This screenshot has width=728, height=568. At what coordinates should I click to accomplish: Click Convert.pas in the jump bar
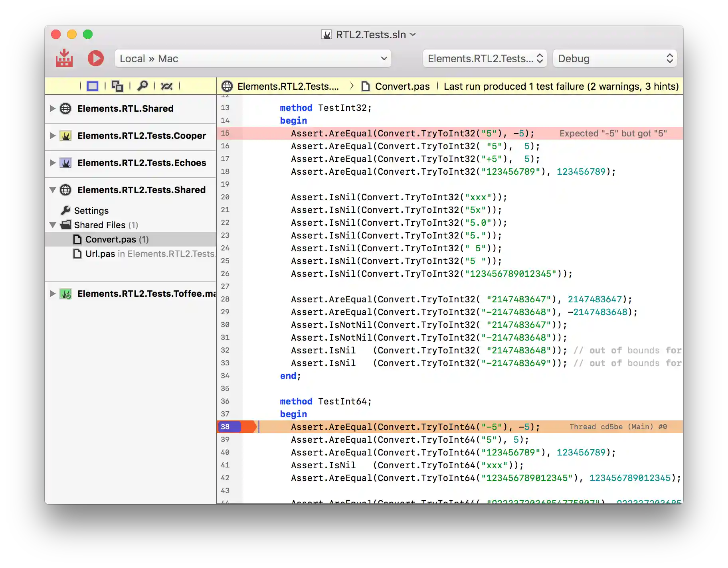tap(402, 87)
